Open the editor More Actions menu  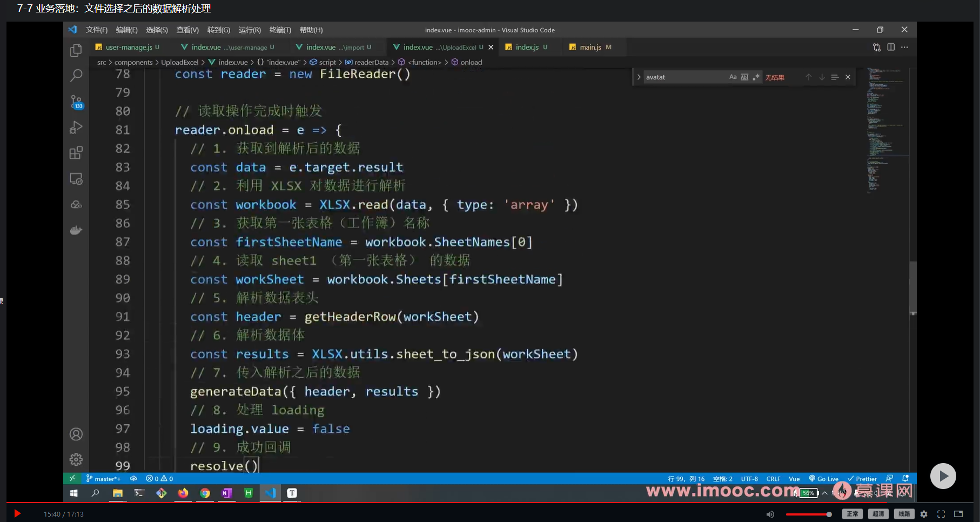point(905,47)
